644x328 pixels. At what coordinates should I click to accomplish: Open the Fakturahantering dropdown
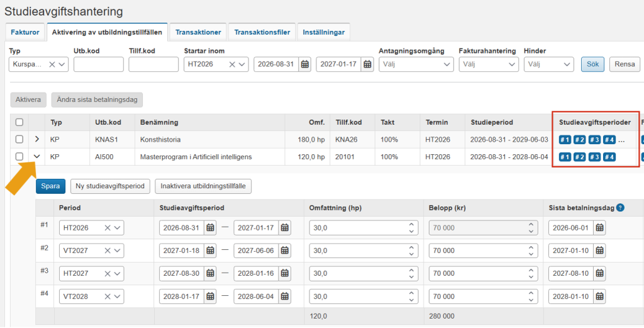click(x=488, y=64)
